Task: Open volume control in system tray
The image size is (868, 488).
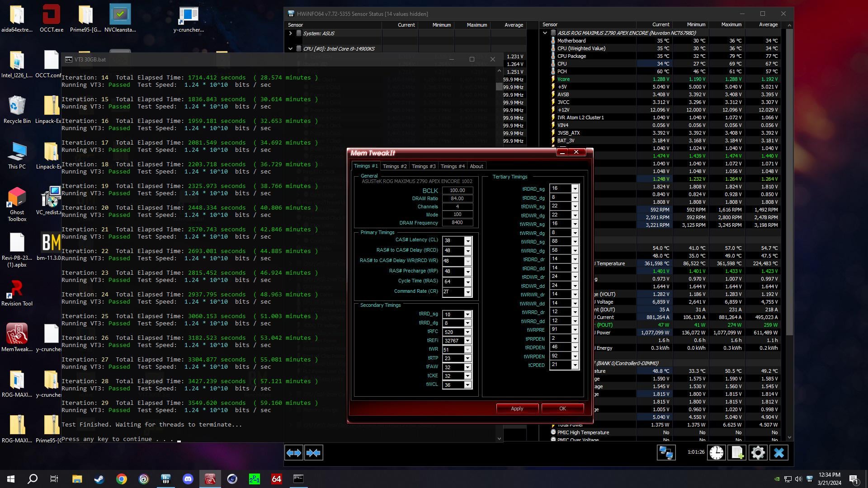Action: 798,479
